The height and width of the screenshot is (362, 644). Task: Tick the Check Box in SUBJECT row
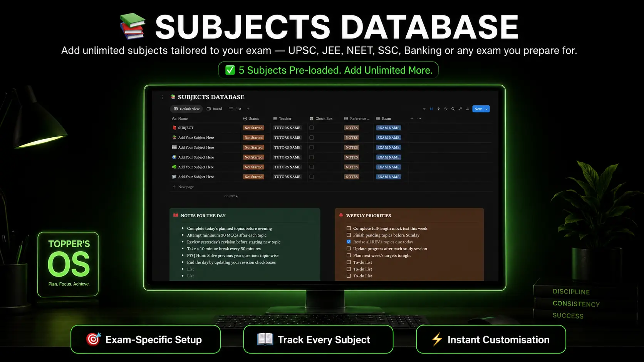click(x=312, y=128)
